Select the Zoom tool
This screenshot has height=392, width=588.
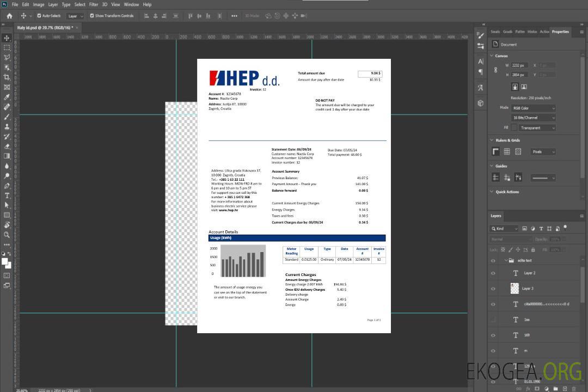click(7, 235)
